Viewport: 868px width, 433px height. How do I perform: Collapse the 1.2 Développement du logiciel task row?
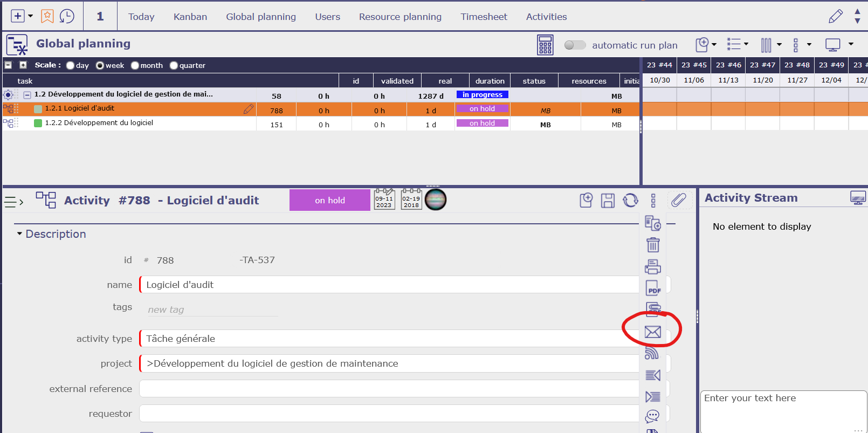(27, 95)
